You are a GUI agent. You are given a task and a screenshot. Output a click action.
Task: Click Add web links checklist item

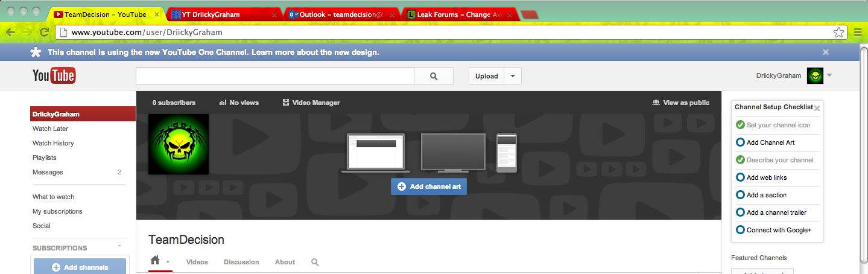point(761,177)
